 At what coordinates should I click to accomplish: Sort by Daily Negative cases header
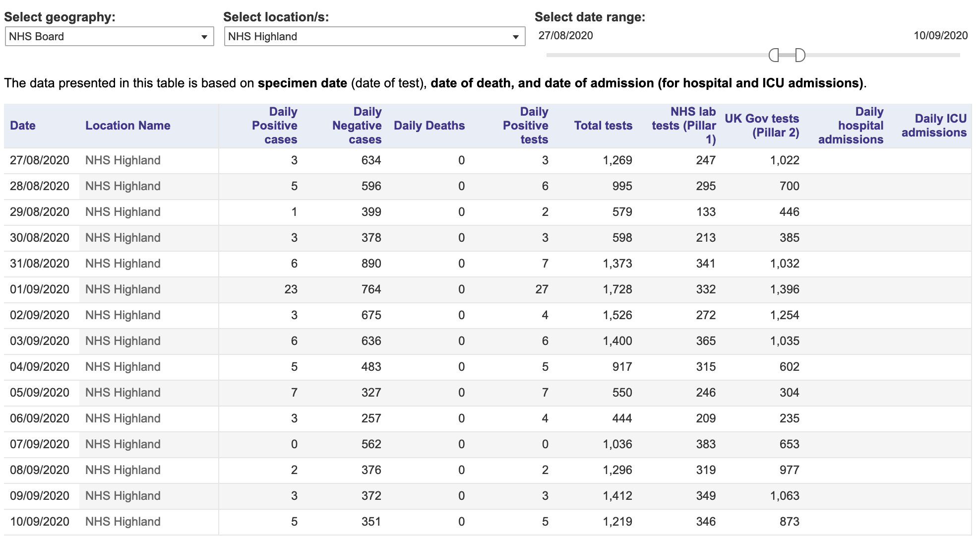point(357,126)
